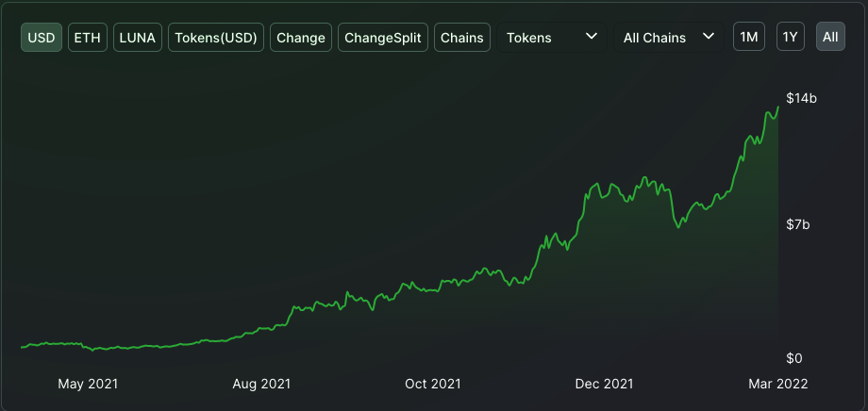
Task: Open the Tokens dropdown
Action: point(552,38)
